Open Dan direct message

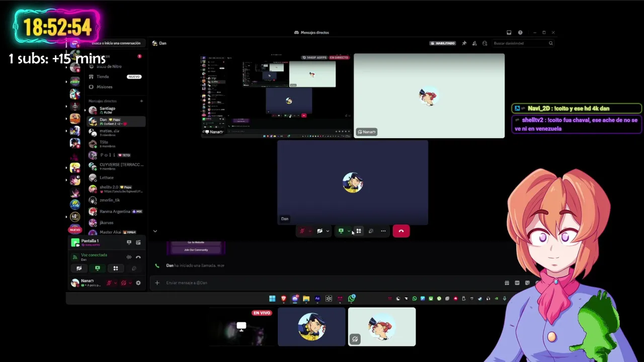116,121
